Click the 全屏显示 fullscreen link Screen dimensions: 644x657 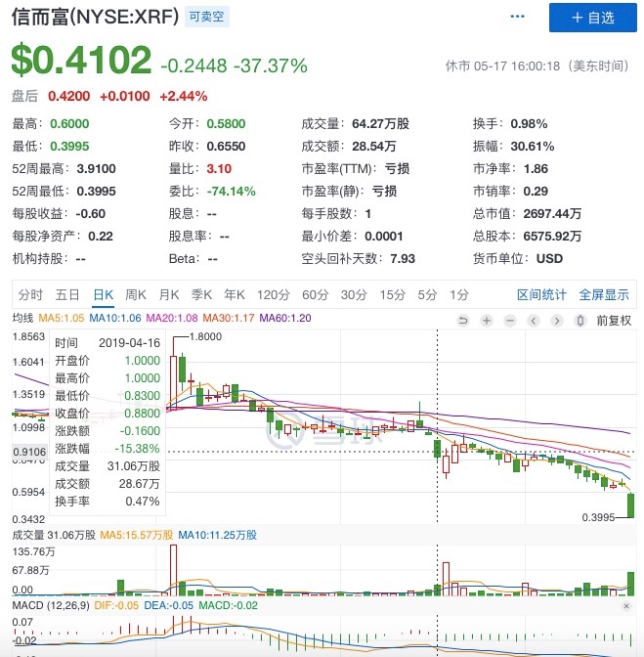tap(604, 295)
